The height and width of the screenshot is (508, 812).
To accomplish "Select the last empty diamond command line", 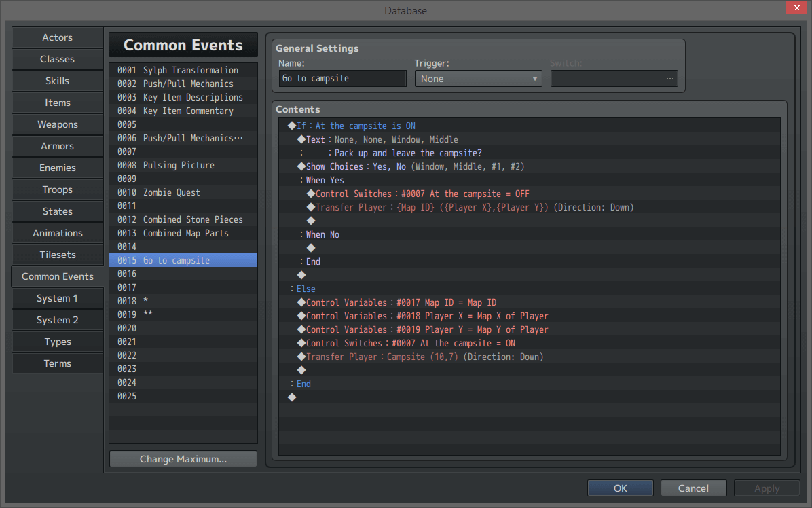I will [530, 397].
